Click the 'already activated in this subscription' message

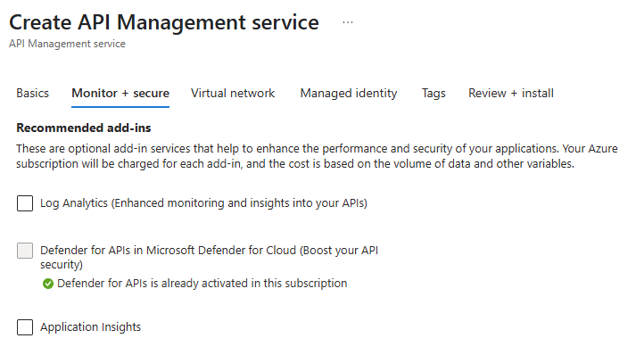click(202, 284)
